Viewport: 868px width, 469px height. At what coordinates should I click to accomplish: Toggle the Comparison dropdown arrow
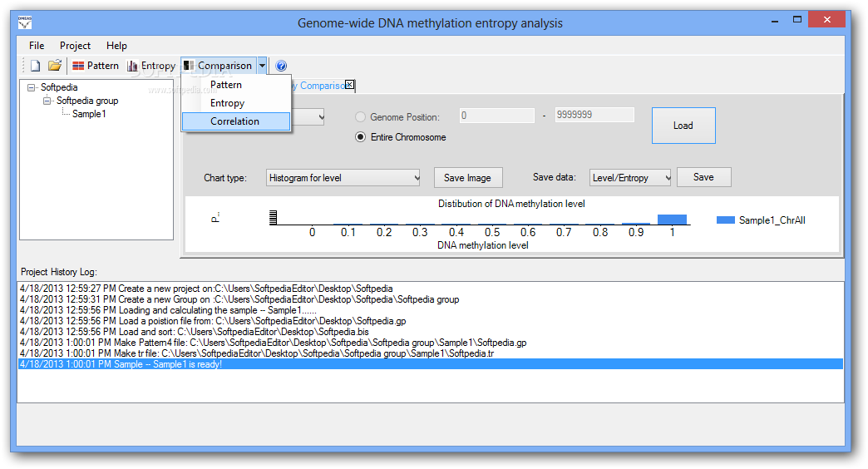[263, 66]
